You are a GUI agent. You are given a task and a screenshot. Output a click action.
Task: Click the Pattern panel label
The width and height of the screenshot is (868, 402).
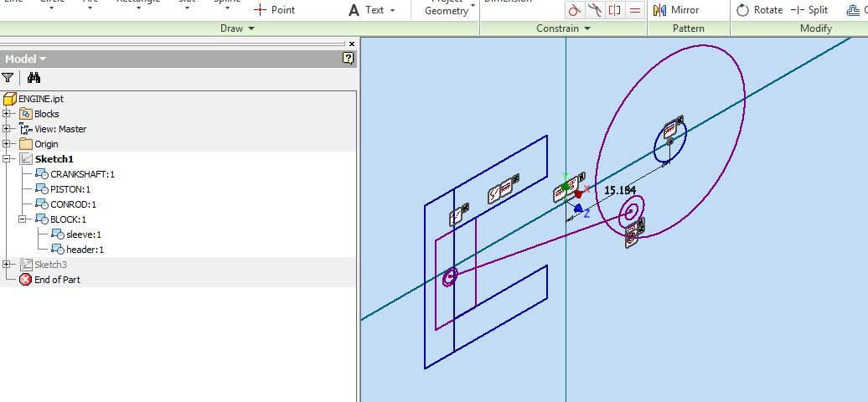tap(688, 28)
